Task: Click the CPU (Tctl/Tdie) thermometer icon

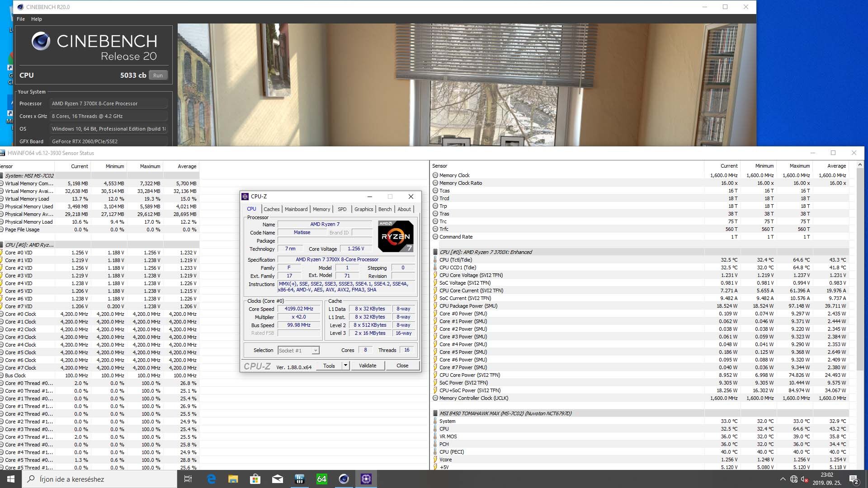Action: [435, 260]
